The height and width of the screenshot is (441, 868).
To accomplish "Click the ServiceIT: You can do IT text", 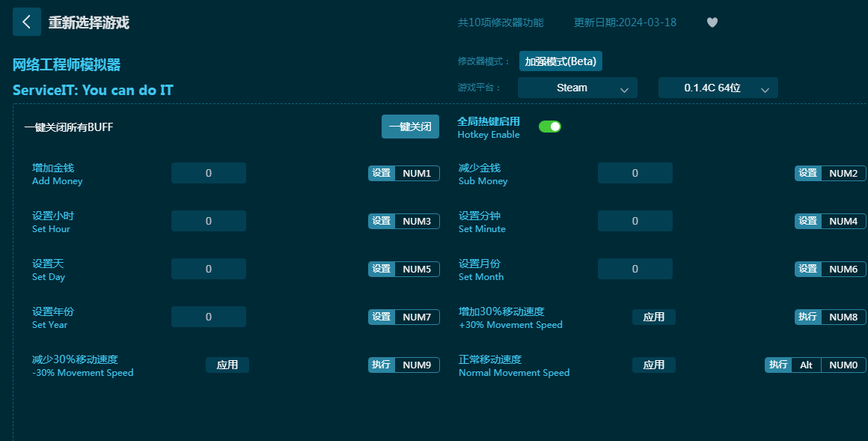I will click(x=93, y=91).
